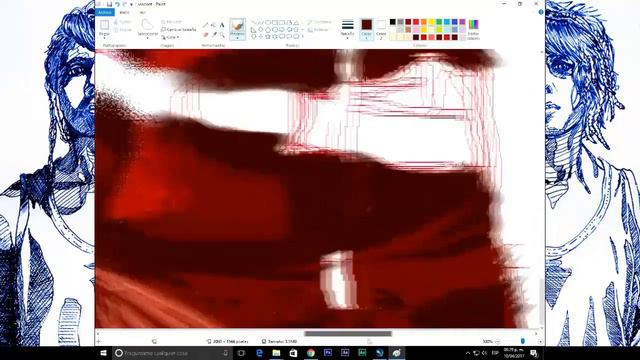Open the Contorno shape outline dropdown
This screenshot has height=360, width=640.
(x=320, y=22)
